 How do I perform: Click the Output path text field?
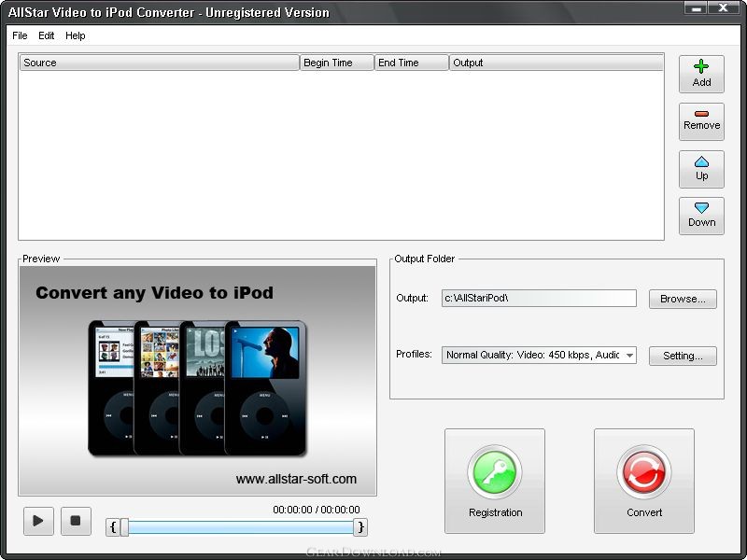(x=539, y=298)
